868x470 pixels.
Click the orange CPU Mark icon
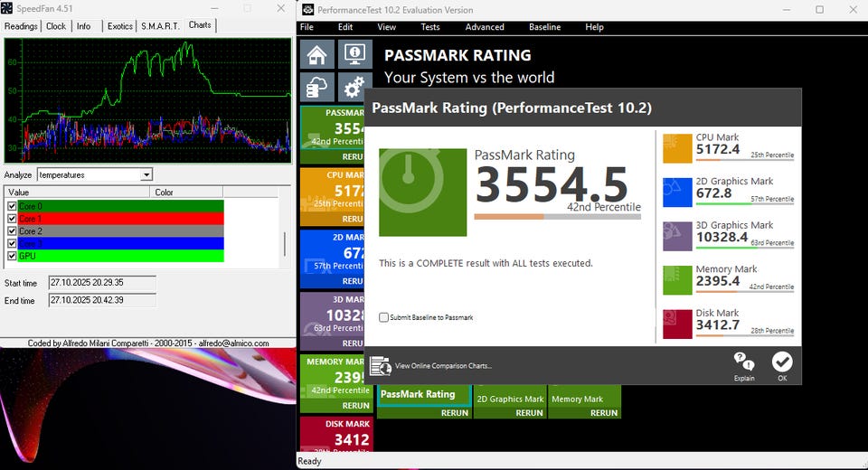[x=677, y=148]
